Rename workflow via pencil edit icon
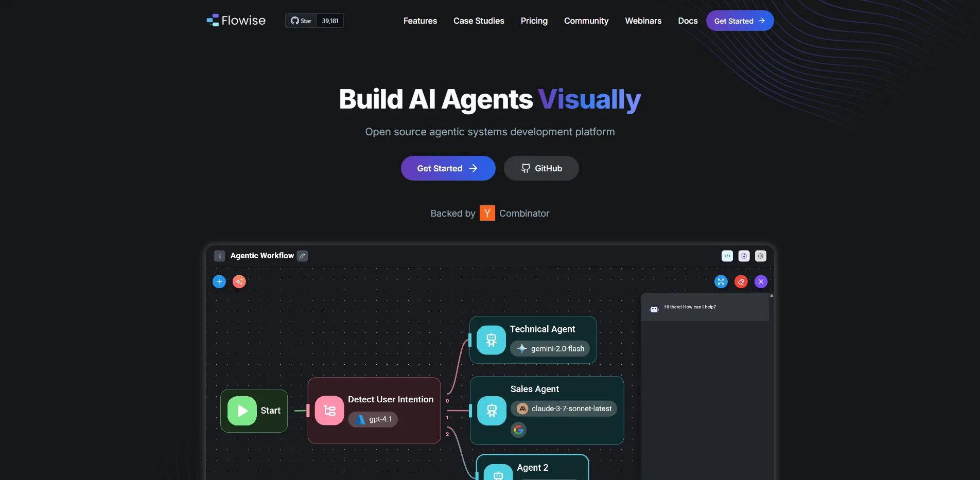980x480 pixels. (x=302, y=256)
